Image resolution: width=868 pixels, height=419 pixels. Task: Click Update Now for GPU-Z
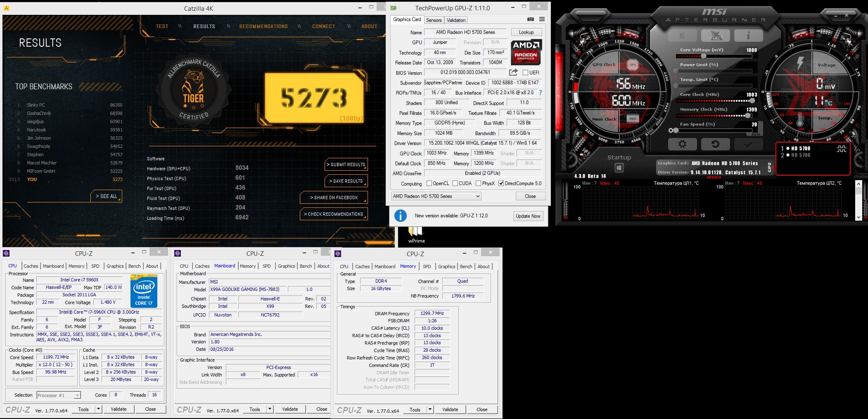pyautogui.click(x=528, y=216)
